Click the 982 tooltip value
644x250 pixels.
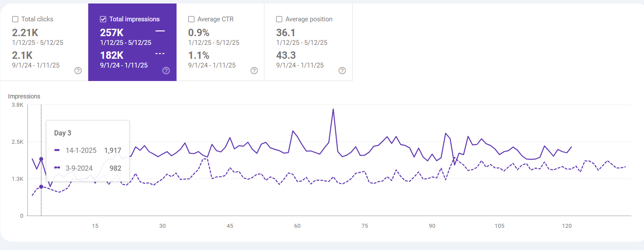[x=116, y=168]
